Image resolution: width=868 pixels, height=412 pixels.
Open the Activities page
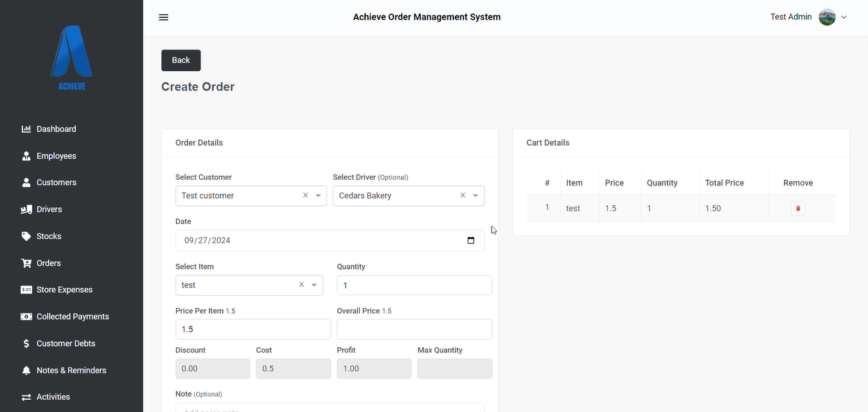pyautogui.click(x=53, y=397)
